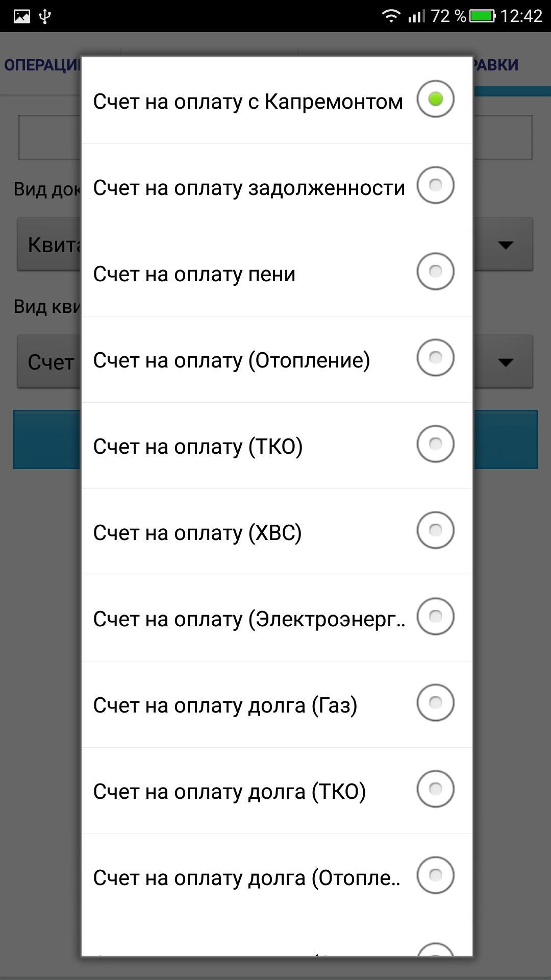Click the text input field at top
The width and height of the screenshot is (551, 980).
click(503, 138)
